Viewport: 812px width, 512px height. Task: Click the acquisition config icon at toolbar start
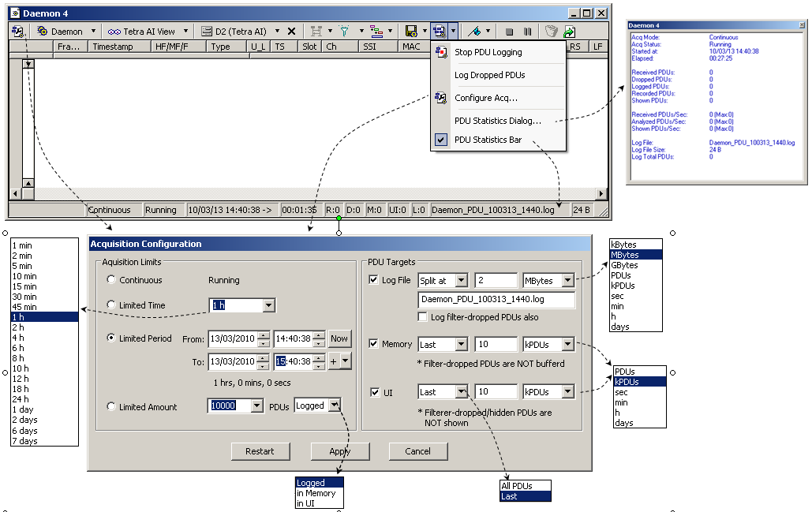tap(18, 32)
